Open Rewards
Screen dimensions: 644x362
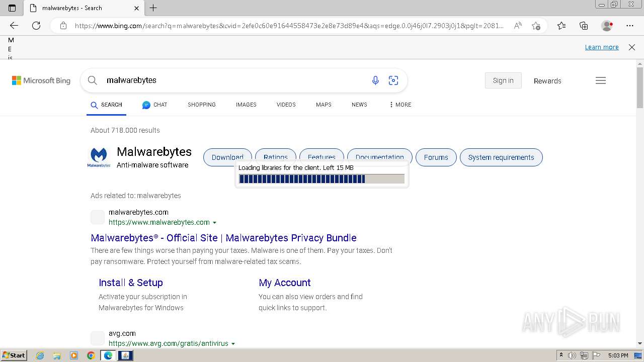point(547,81)
